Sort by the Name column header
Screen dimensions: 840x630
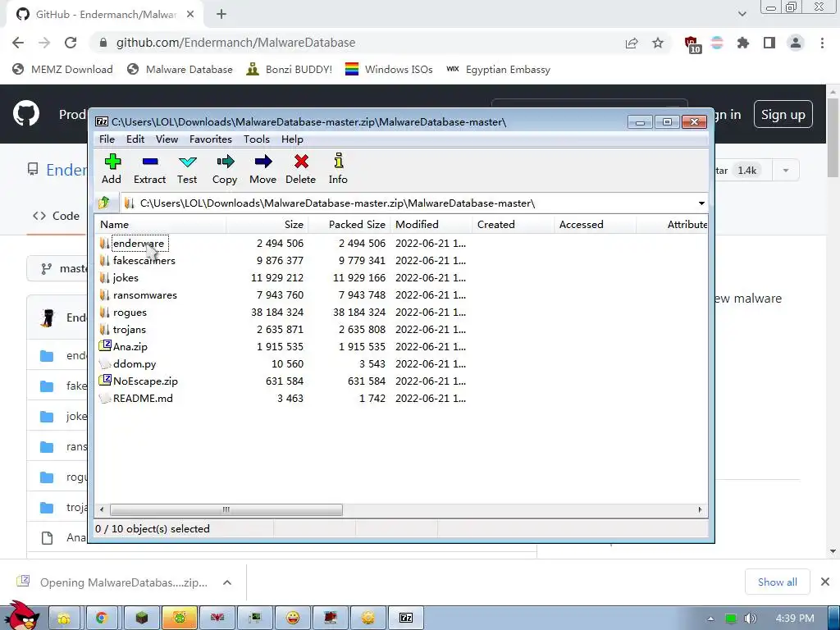point(160,225)
